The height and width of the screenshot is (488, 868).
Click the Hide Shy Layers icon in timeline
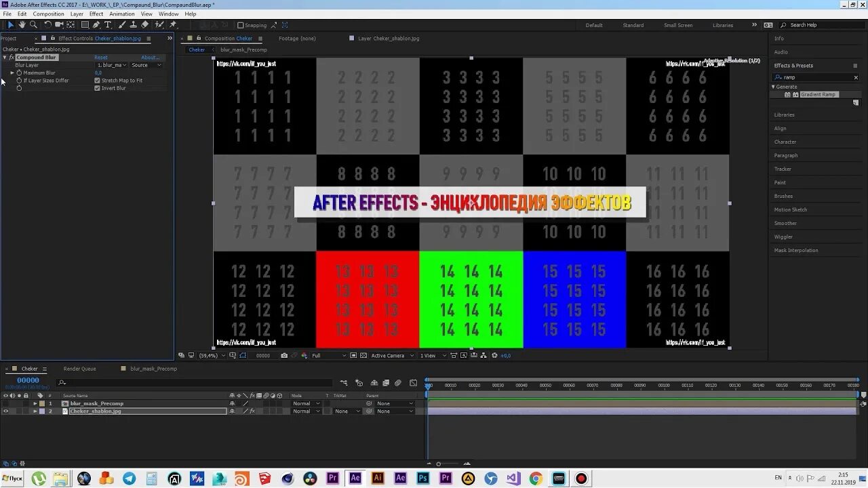pos(374,383)
